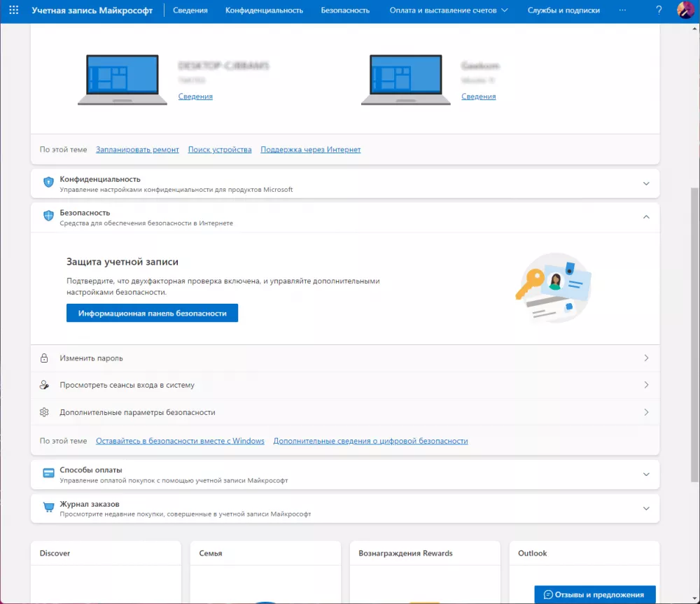
Task: Follow the Запланировать ремонт link
Action: coord(137,150)
